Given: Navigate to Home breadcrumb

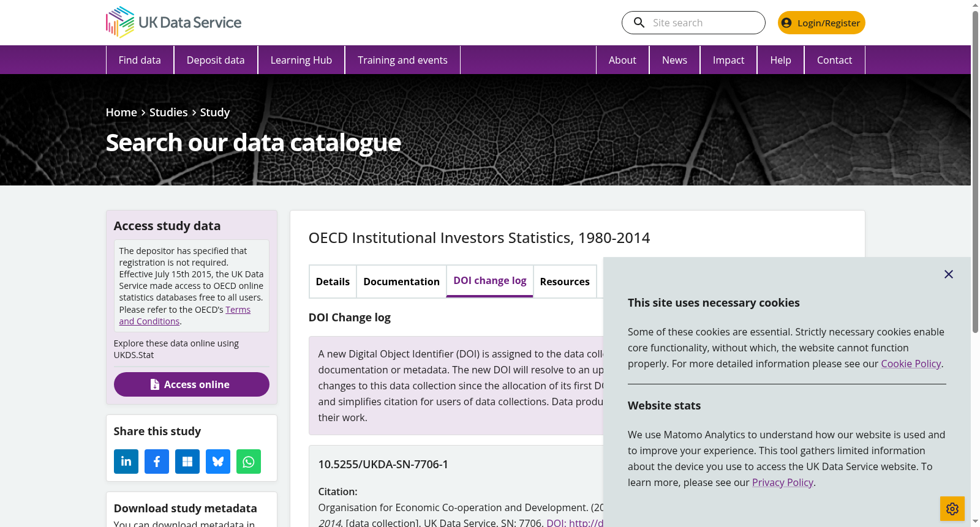Looking at the screenshot, I should 121,113.
